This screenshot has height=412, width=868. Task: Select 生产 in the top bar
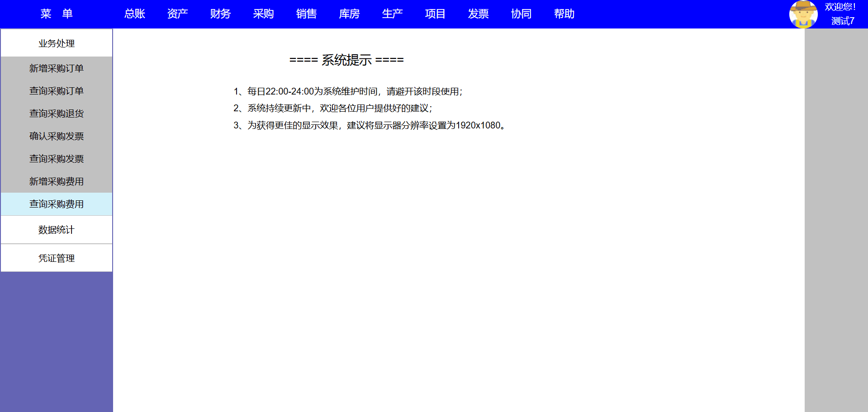click(392, 14)
